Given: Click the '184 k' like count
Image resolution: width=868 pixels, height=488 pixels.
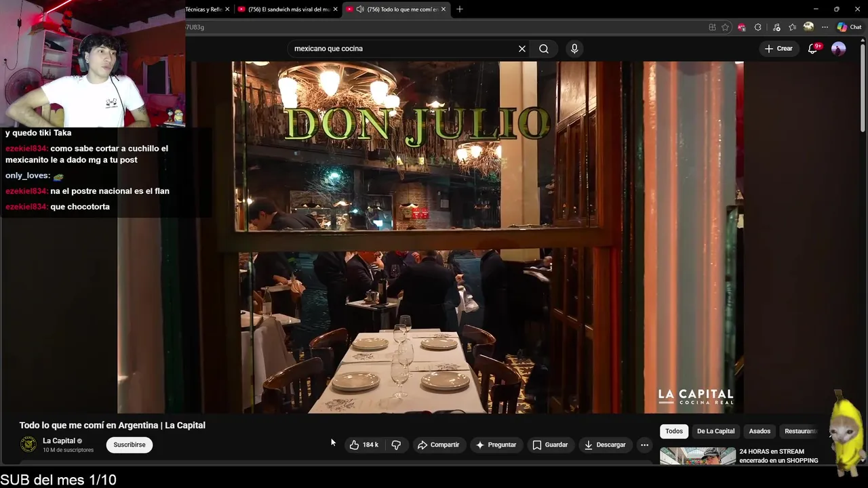Looking at the screenshot, I should pos(370,445).
